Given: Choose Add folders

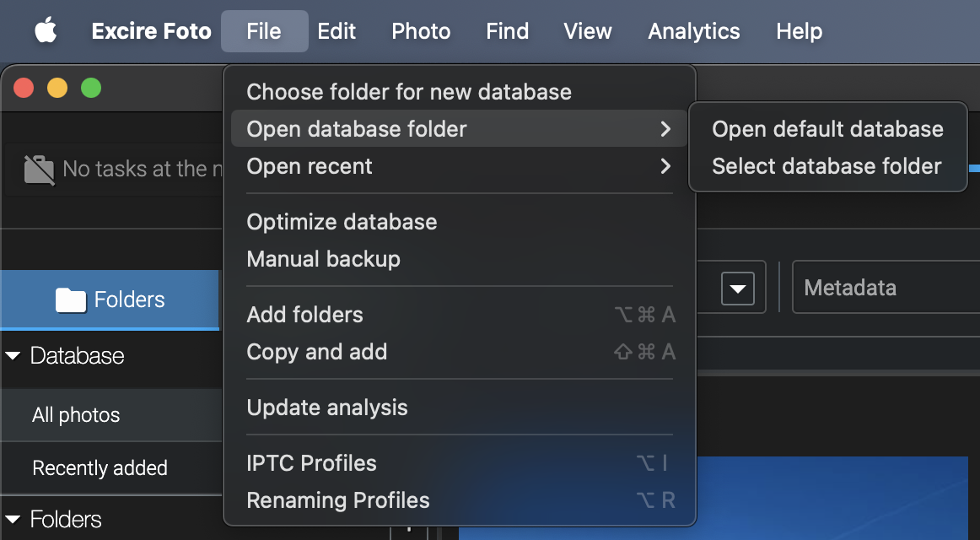Looking at the screenshot, I should pyautogui.click(x=460, y=315).
